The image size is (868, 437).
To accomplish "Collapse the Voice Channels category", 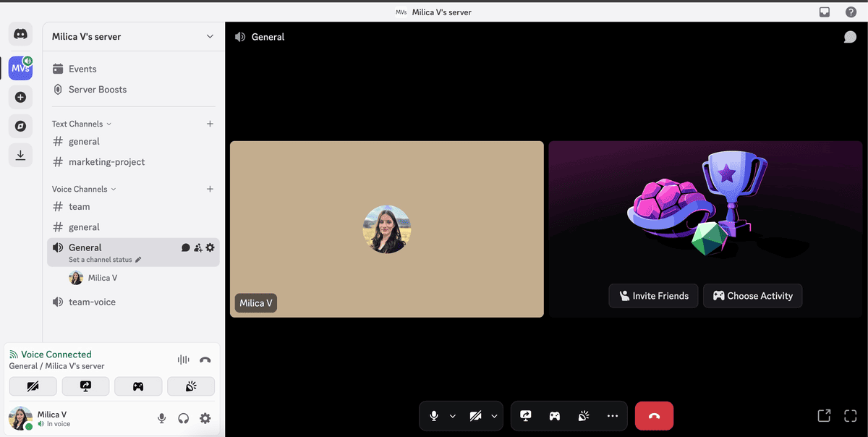I will pos(84,189).
